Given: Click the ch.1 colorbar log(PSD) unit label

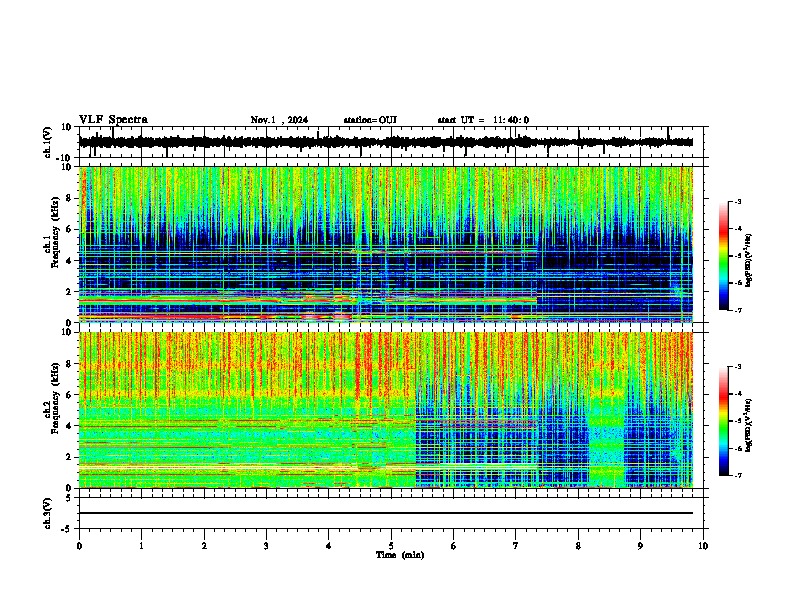Looking at the screenshot, I should pos(749,260).
